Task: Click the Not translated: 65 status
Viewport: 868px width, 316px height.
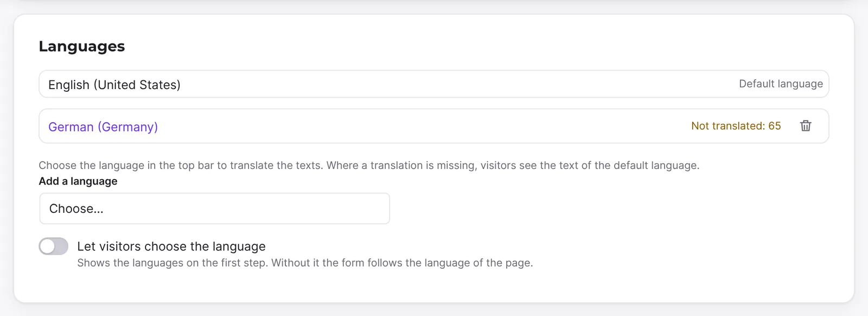Action: click(x=736, y=126)
